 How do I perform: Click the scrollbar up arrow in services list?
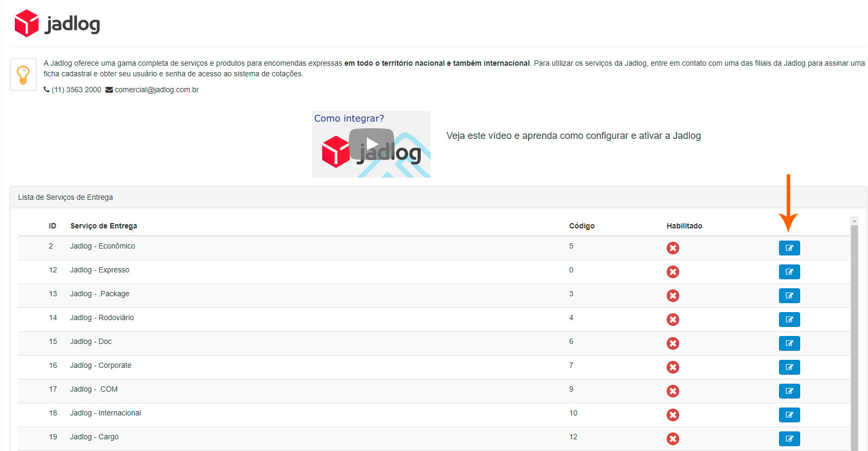pos(854,220)
